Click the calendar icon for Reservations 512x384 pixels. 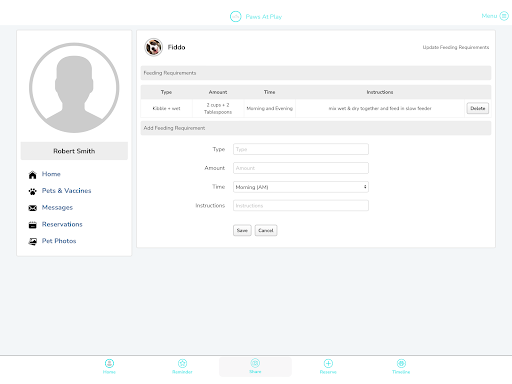click(x=32, y=225)
